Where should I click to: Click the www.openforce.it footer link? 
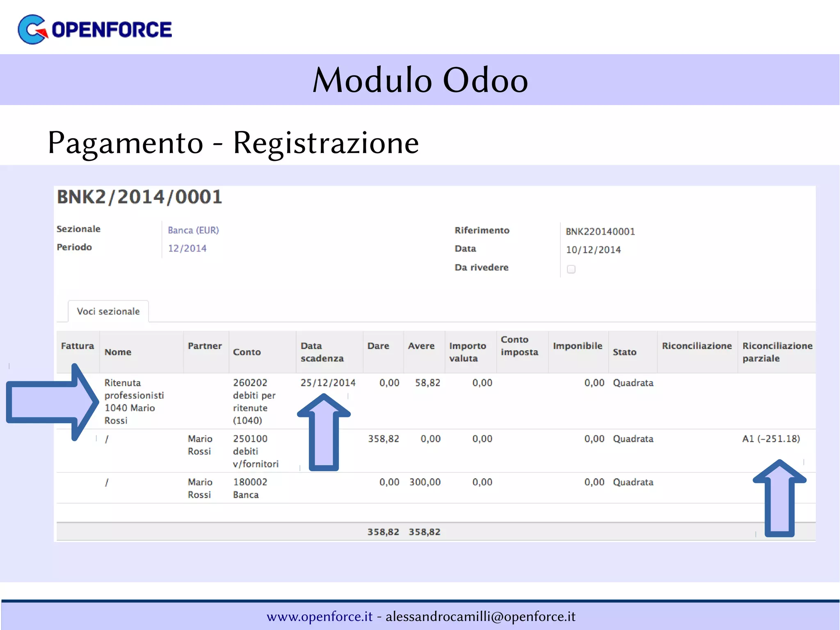click(320, 616)
